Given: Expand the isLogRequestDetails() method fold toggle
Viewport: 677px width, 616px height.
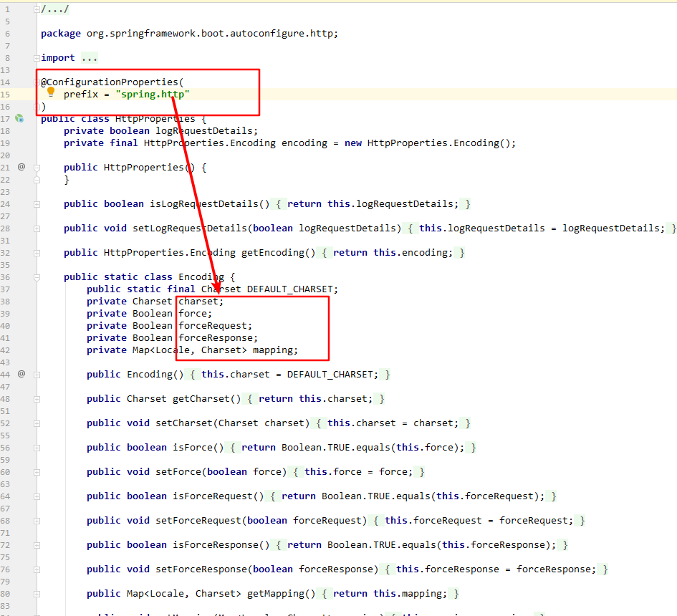Looking at the screenshot, I should [37, 203].
